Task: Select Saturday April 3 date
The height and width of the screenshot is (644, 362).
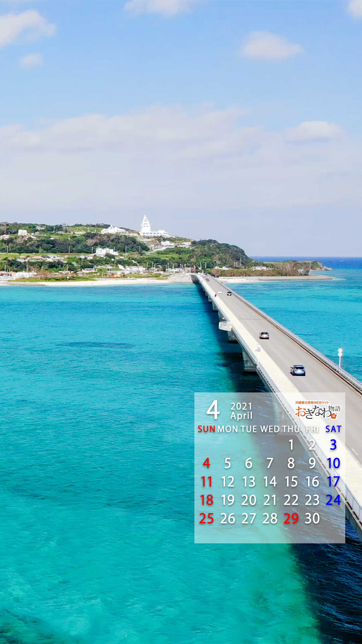Action: 333,445
